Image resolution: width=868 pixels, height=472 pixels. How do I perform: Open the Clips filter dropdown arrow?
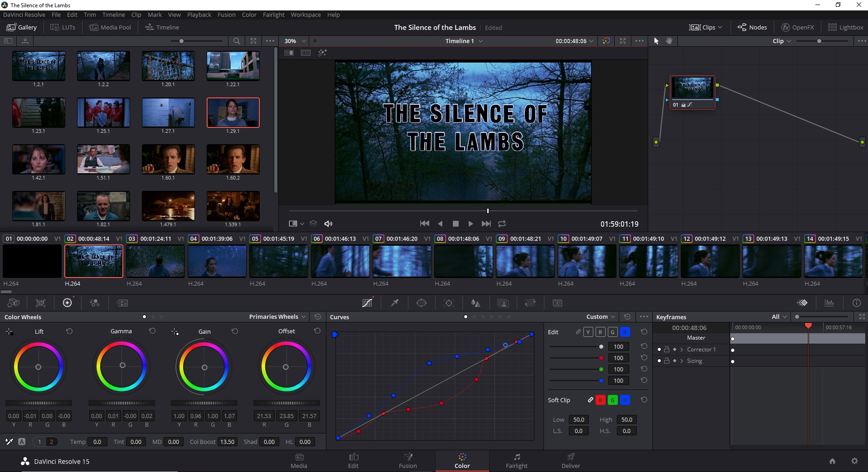coord(720,27)
